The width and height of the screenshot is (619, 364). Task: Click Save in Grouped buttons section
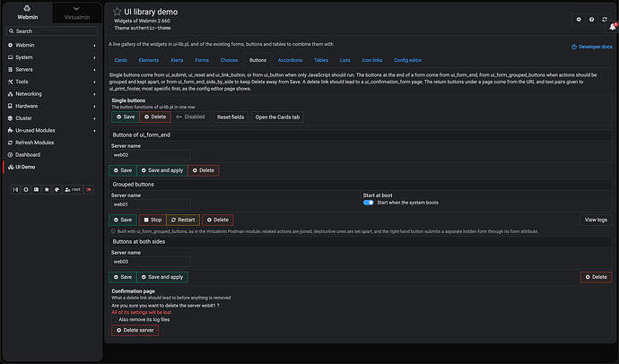[123, 220]
